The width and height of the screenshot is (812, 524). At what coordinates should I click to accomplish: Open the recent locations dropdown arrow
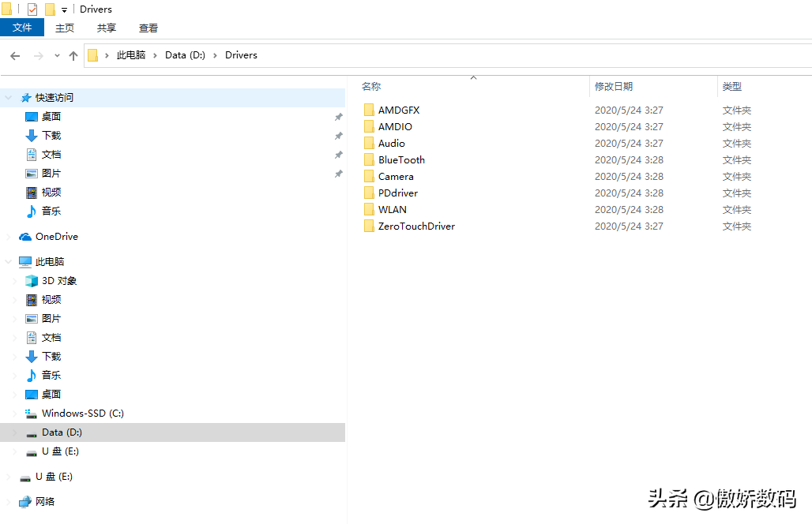[57, 55]
